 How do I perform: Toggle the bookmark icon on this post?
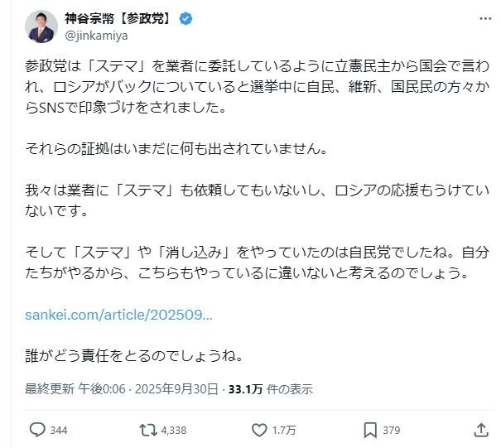pos(369,430)
